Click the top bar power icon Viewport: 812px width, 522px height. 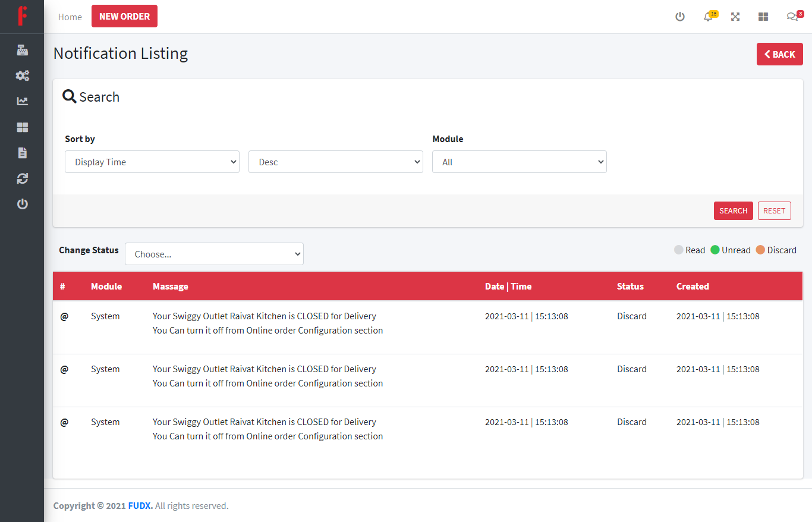click(x=680, y=17)
